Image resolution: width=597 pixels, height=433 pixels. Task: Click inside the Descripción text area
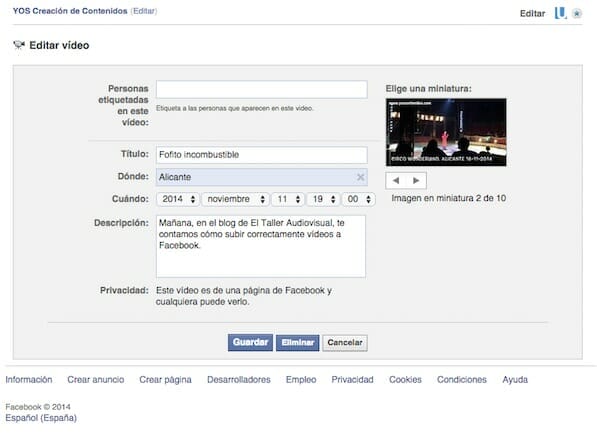coord(261,246)
